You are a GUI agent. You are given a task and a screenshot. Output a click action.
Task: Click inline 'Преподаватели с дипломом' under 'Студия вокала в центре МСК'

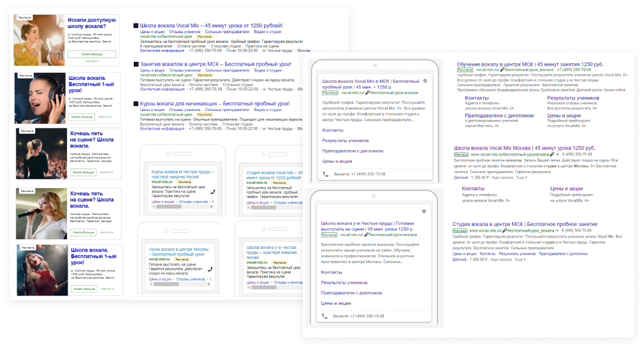click(x=562, y=254)
